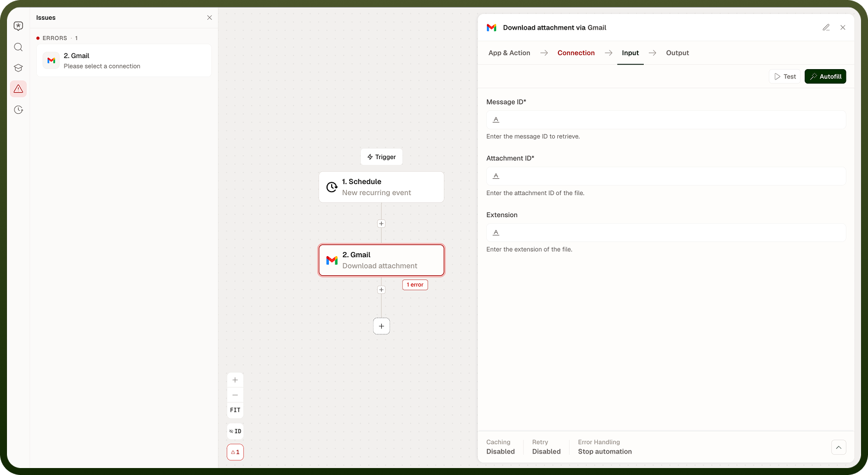Click the 1 error badge
The height and width of the screenshot is (475, 868).
[415, 285]
